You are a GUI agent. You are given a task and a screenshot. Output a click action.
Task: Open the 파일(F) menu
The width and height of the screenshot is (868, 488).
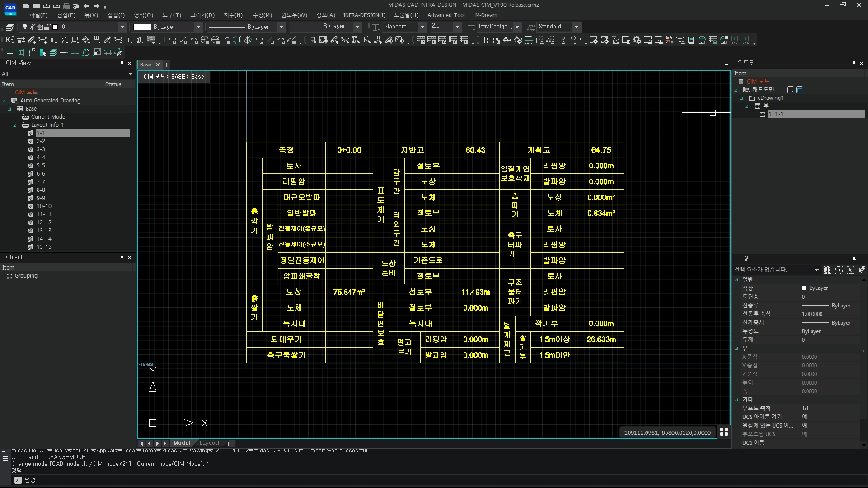click(38, 15)
